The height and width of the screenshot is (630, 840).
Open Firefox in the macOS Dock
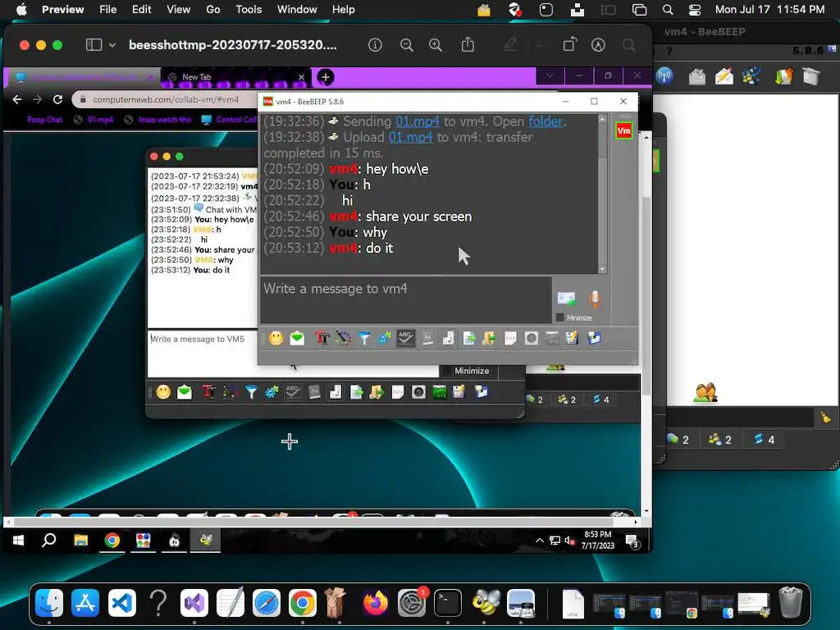[x=376, y=602]
